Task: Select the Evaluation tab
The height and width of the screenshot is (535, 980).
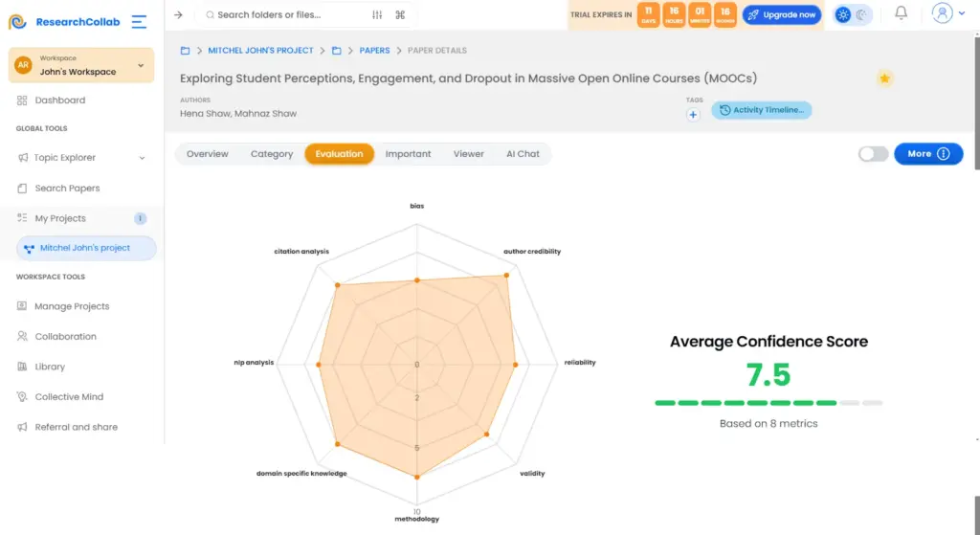Action: pyautogui.click(x=340, y=154)
